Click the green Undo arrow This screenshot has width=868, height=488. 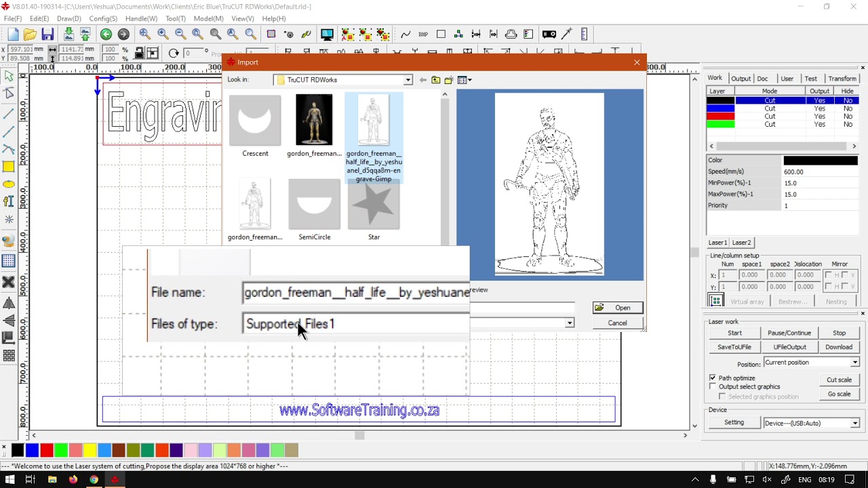106,35
